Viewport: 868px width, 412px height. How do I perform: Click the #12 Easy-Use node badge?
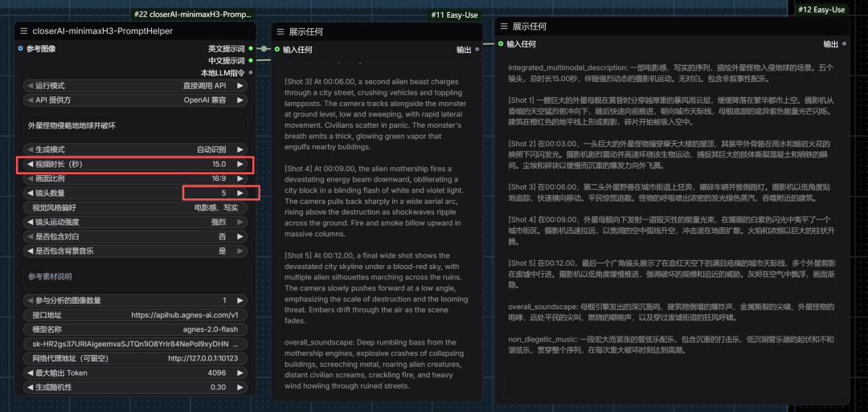click(821, 10)
